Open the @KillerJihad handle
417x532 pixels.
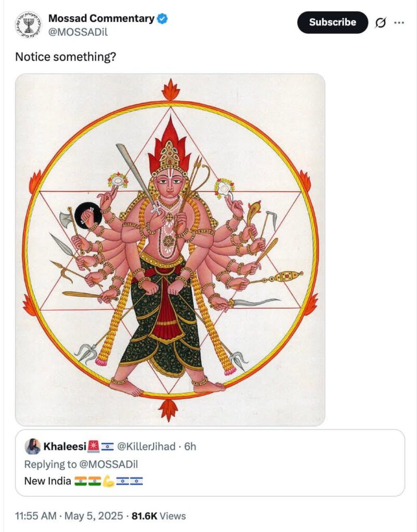(x=146, y=446)
